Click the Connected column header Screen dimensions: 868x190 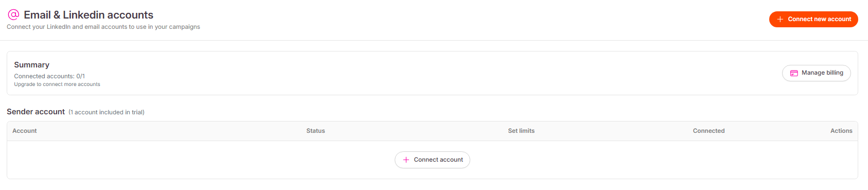(x=708, y=131)
